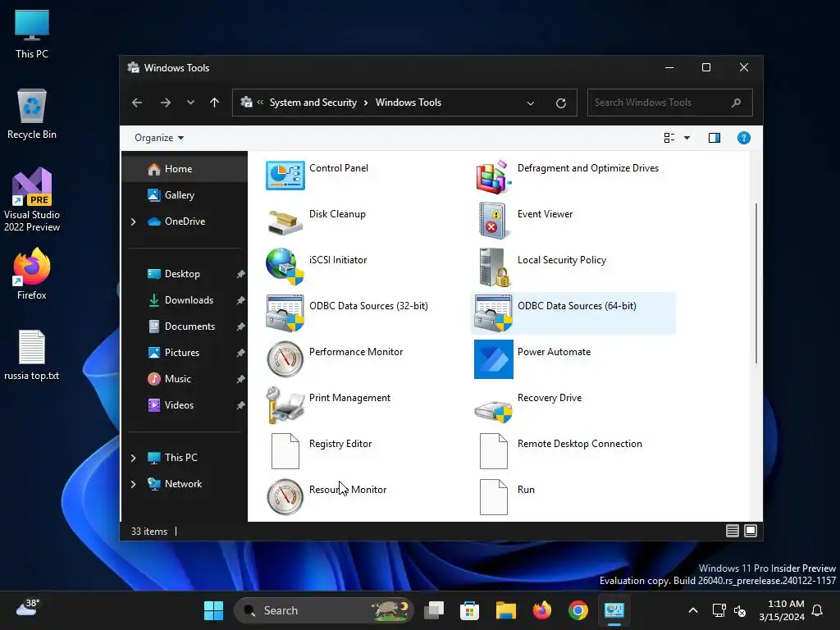Image resolution: width=840 pixels, height=630 pixels.
Task: Select the Recycle Bin desktop icon
Action: 32,114
